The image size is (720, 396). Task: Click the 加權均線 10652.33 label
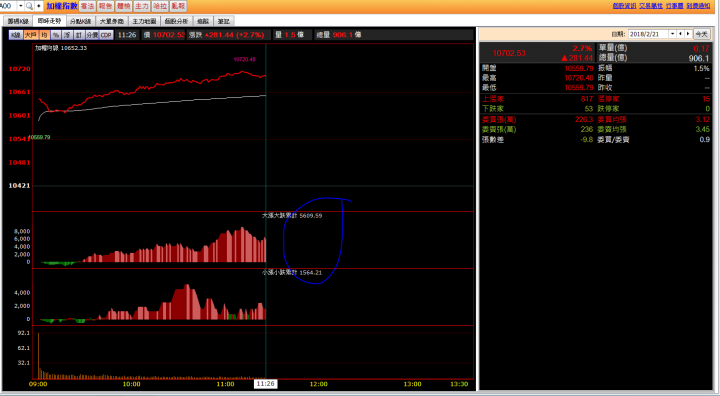61,48
